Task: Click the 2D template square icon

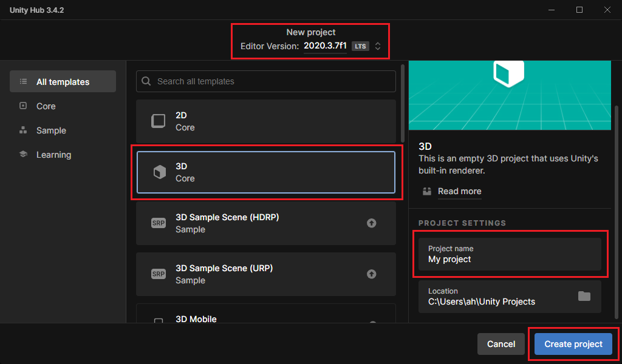Action: tap(159, 121)
